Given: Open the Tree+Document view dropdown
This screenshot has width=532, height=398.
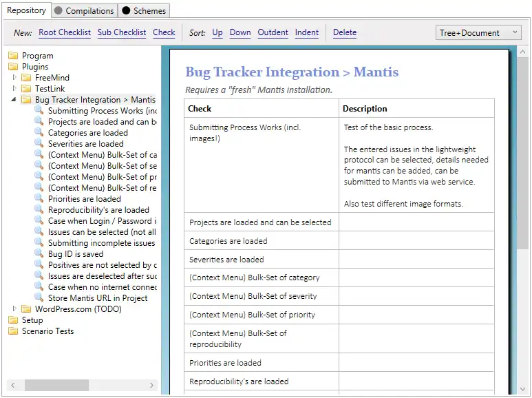Looking at the screenshot, I should tap(478, 32).
